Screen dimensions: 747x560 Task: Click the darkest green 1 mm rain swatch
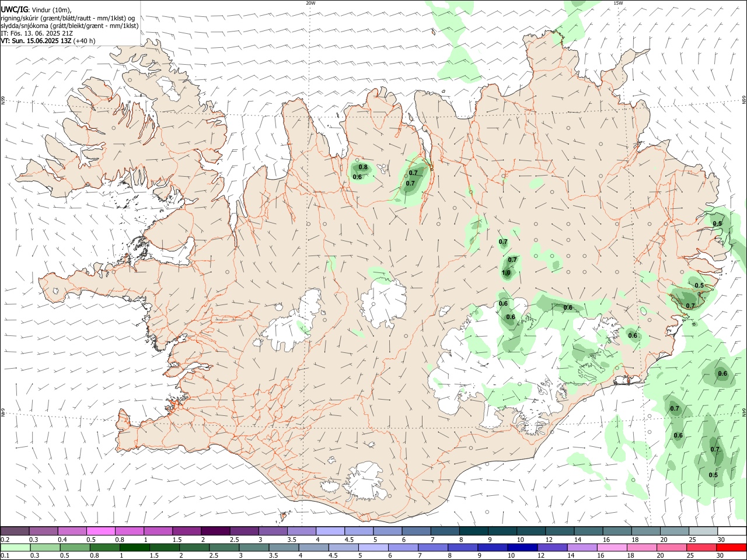point(135,547)
